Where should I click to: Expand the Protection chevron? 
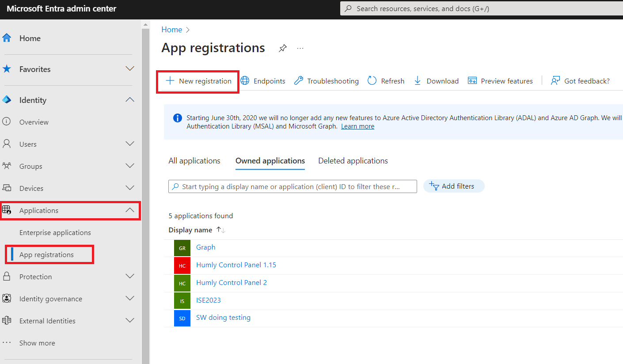click(x=130, y=277)
